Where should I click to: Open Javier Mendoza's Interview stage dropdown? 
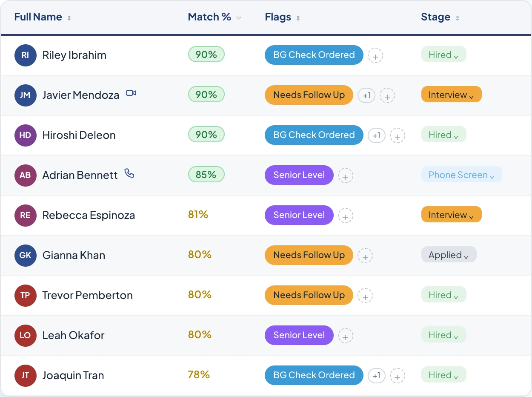(452, 95)
